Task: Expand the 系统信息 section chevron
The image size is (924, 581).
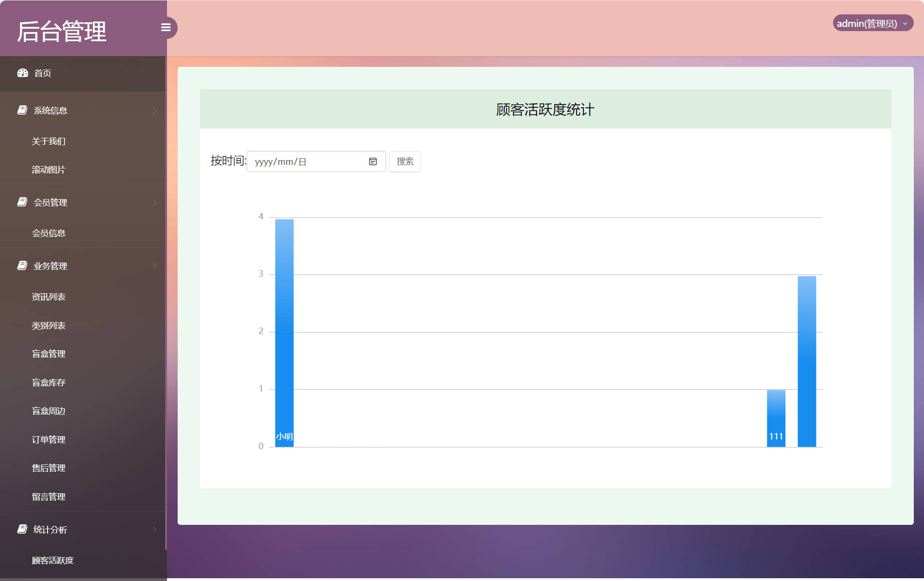Action: tap(154, 110)
